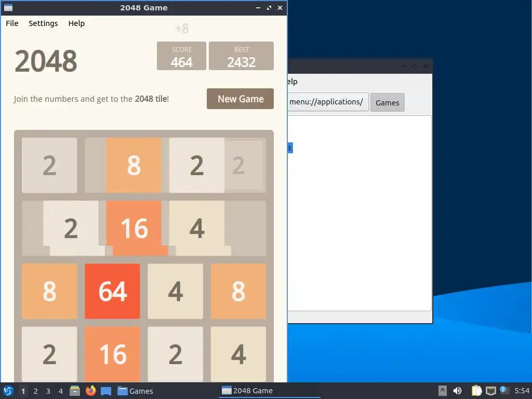Launch the PCManFM file manager from taskbar

(x=75, y=391)
